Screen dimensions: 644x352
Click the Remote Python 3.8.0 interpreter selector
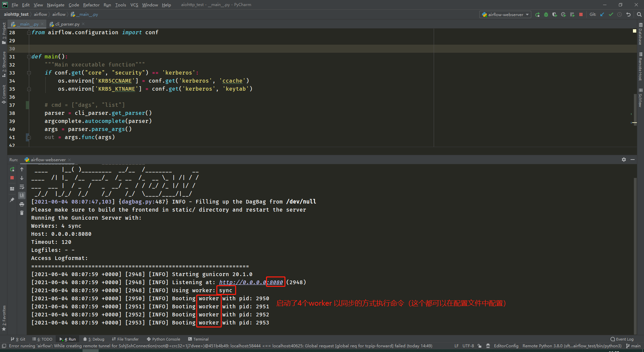572,346
